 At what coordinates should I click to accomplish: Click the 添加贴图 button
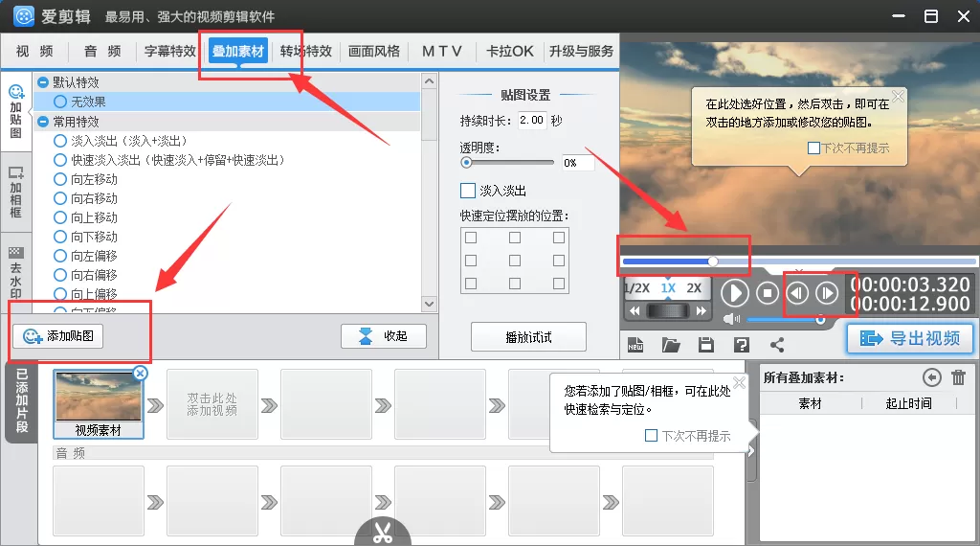pos(58,336)
